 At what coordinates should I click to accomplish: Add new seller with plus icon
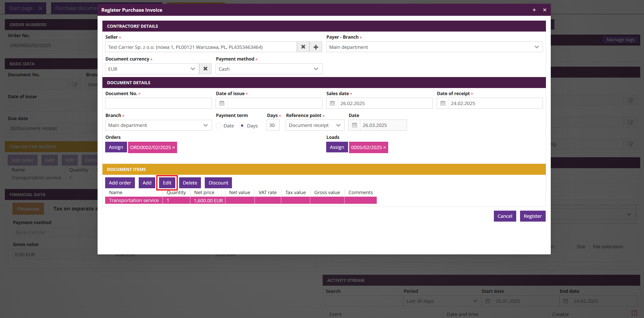coord(316,47)
